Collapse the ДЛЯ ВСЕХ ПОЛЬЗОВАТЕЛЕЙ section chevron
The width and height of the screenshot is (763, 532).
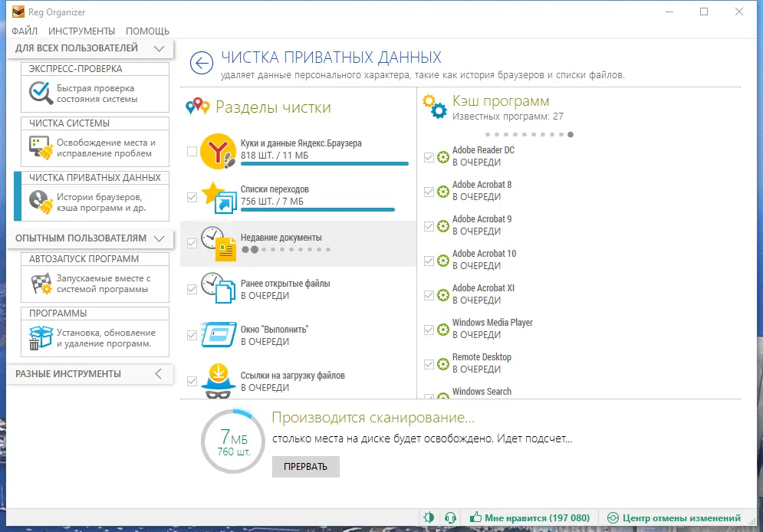(x=159, y=48)
